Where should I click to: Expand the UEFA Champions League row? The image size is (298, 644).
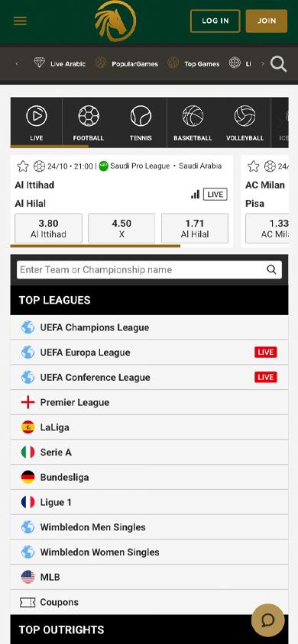[149, 327]
